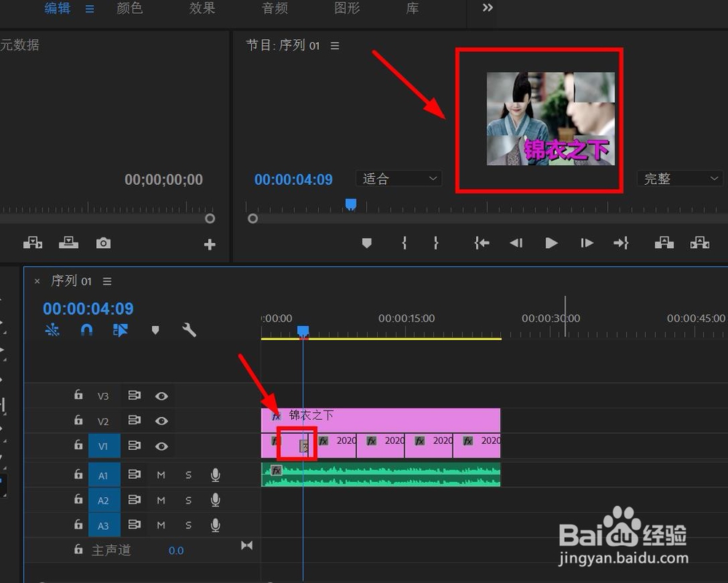This screenshot has height=583, width=728.
Task: Toggle lock on track V3
Action: point(79,394)
